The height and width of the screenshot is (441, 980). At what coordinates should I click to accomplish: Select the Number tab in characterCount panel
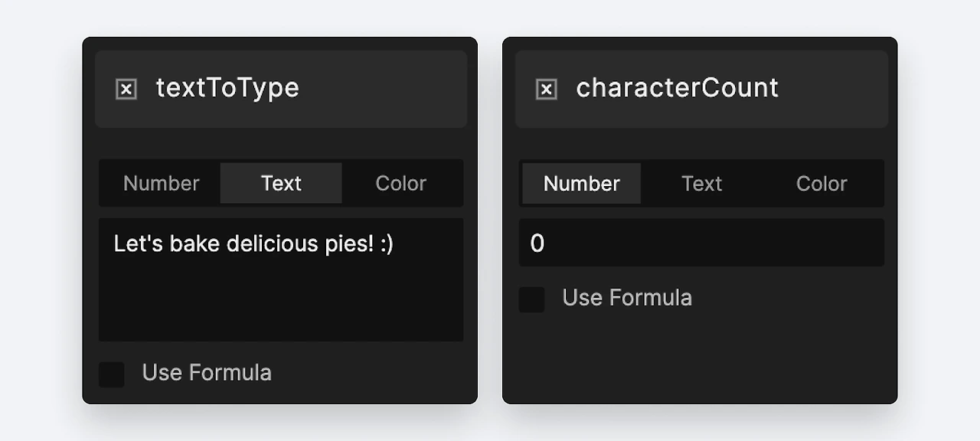click(x=581, y=184)
